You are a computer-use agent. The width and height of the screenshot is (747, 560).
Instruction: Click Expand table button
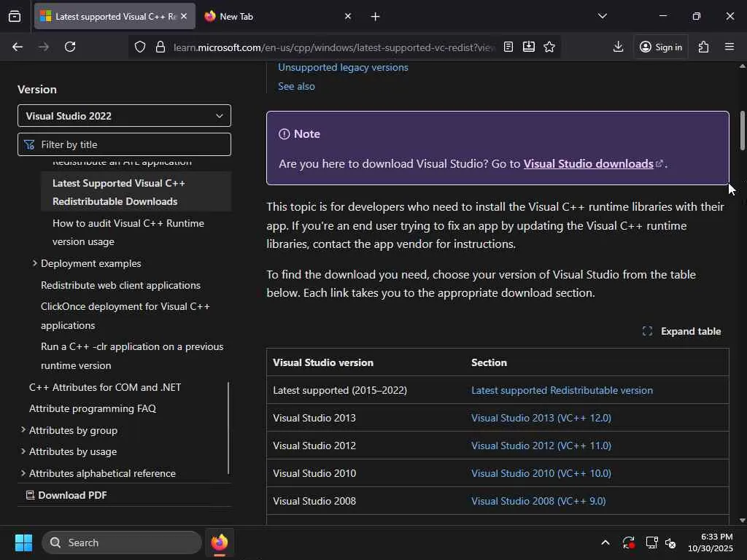click(682, 332)
